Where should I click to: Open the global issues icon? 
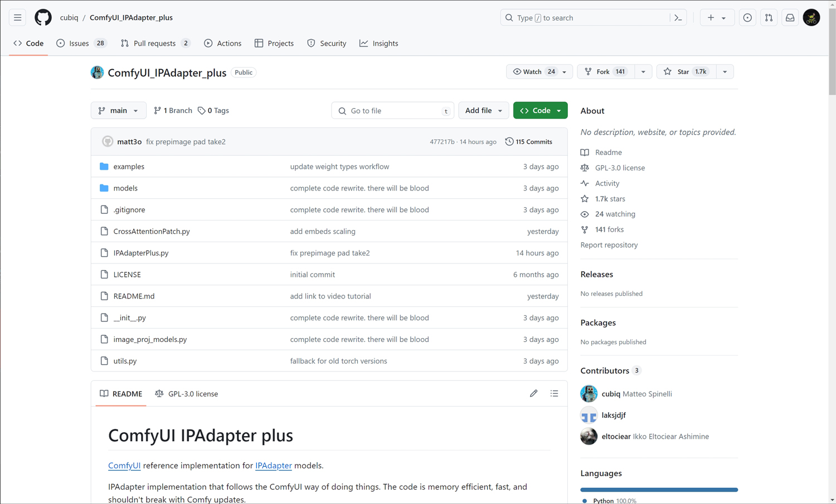pos(747,18)
